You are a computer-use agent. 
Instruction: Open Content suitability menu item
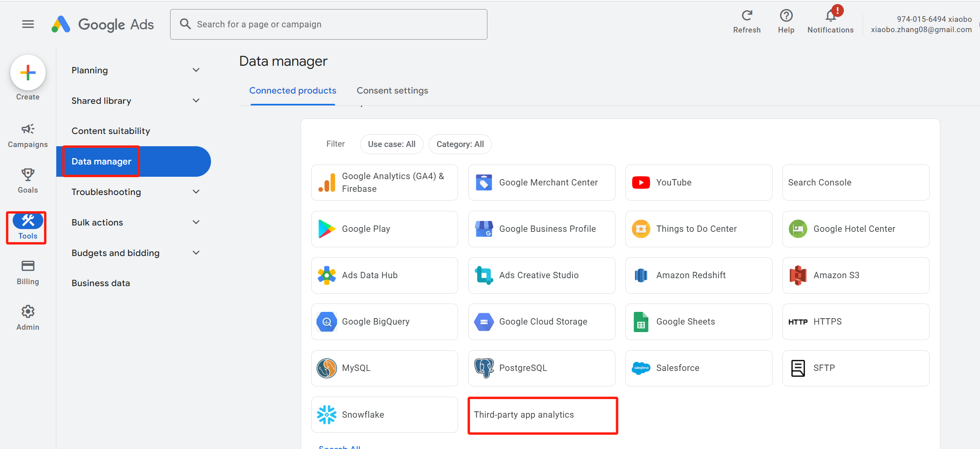coord(111,131)
